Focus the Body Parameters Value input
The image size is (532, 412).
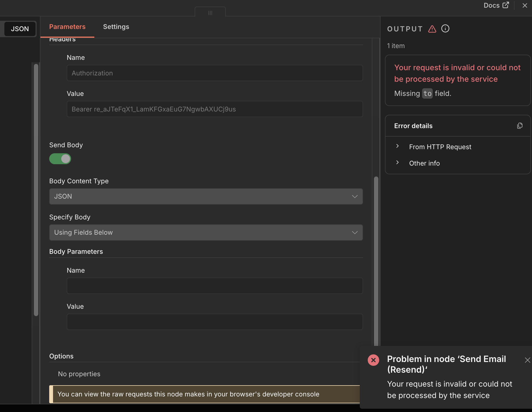pyautogui.click(x=215, y=322)
